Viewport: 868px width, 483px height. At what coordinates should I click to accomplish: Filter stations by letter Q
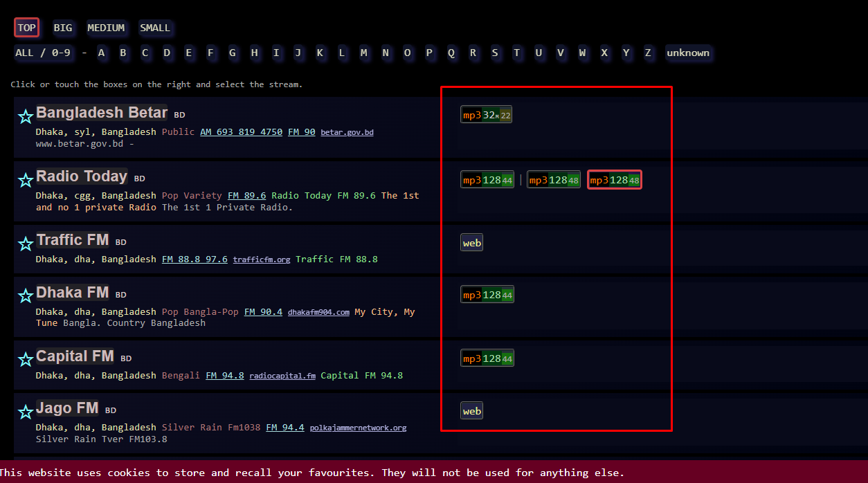coord(451,53)
